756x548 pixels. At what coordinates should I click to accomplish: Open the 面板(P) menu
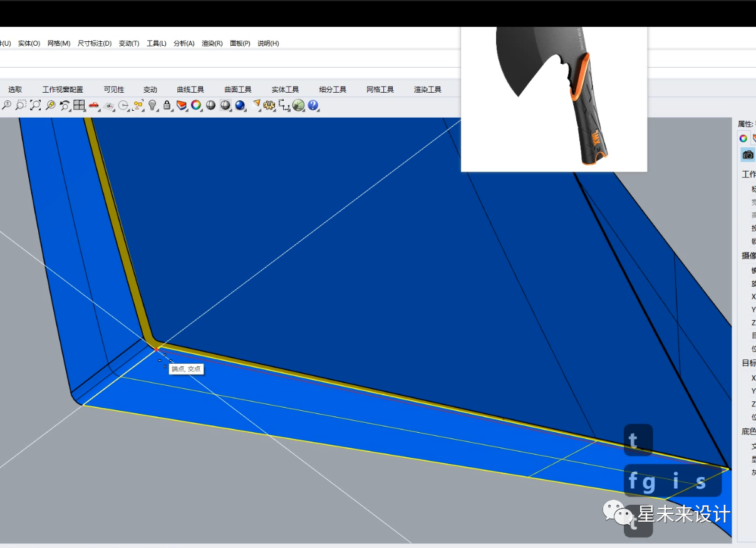click(240, 43)
